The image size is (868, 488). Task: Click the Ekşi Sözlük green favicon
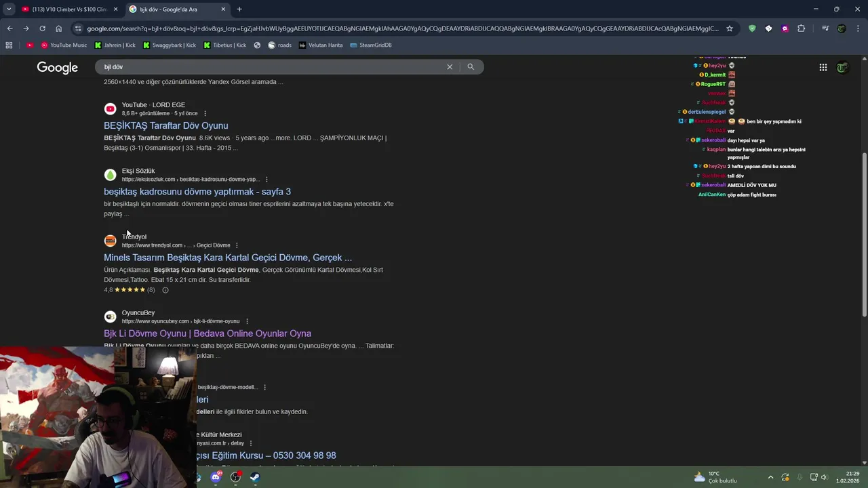pyautogui.click(x=110, y=175)
